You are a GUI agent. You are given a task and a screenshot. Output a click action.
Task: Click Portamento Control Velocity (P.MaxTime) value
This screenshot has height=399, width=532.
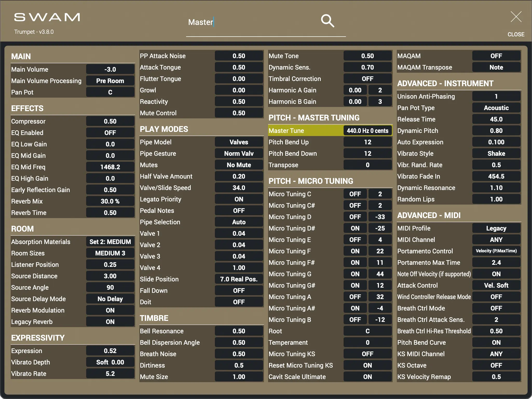pyautogui.click(x=496, y=251)
